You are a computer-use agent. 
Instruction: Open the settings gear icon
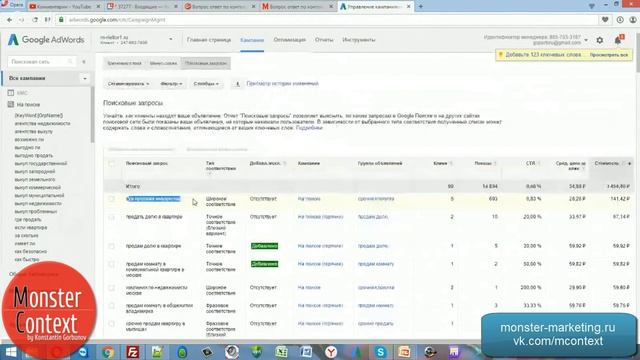(600, 40)
